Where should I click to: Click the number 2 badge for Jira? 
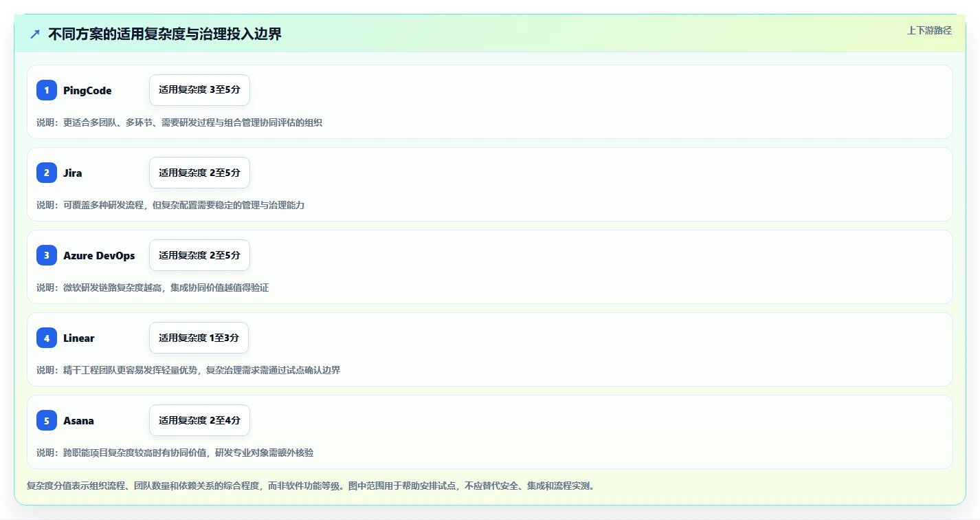pos(47,173)
